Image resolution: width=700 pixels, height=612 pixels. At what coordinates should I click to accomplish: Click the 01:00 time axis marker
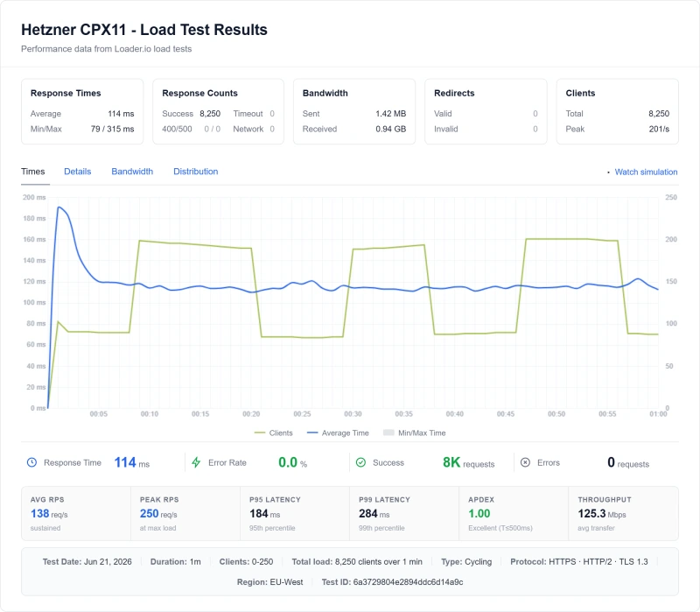point(658,414)
